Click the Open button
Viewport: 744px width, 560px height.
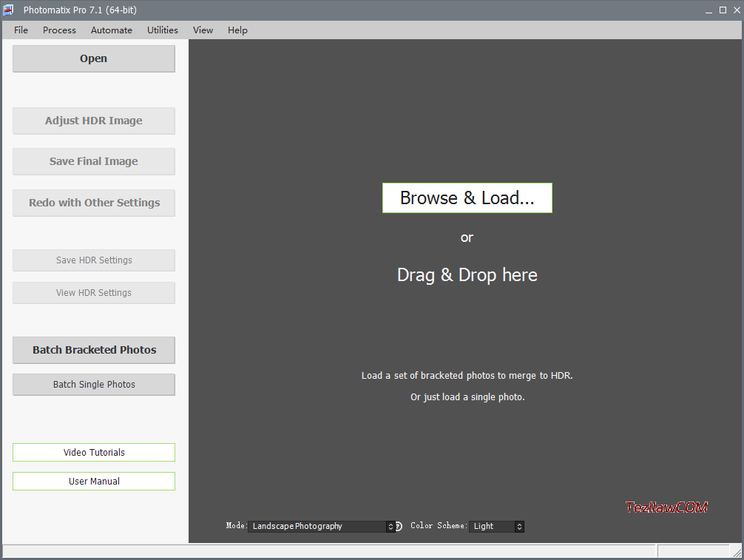93,58
